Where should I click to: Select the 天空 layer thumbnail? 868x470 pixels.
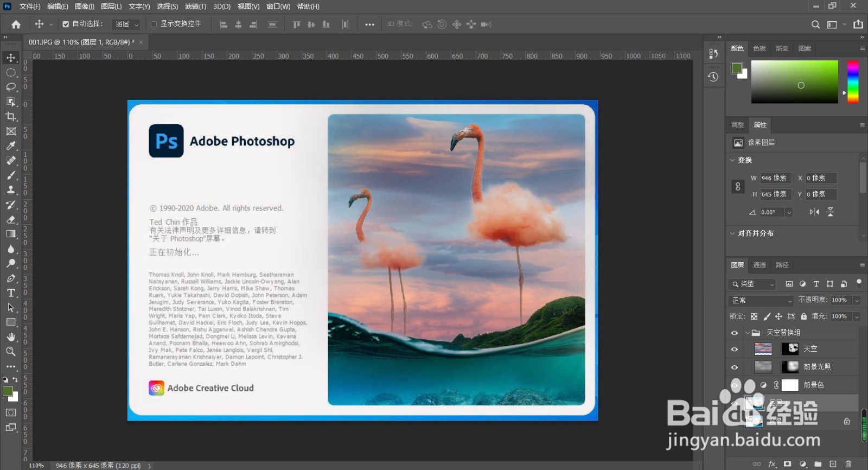click(763, 349)
